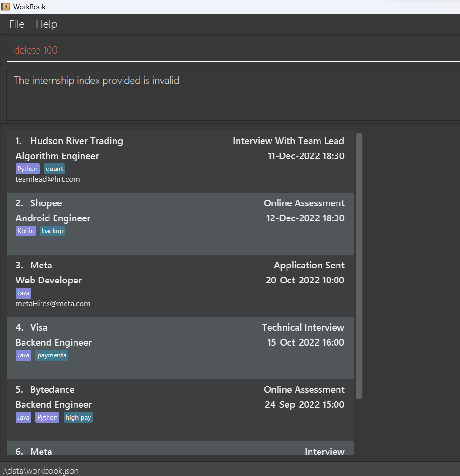Click date '15-Oct-2022 16:00'
The width and height of the screenshot is (460, 476).
(x=305, y=342)
